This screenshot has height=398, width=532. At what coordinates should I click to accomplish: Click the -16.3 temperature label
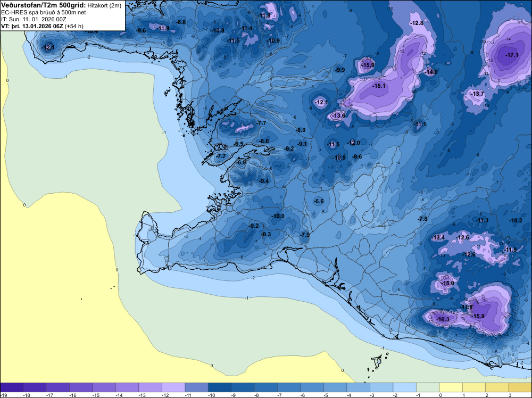point(443,319)
